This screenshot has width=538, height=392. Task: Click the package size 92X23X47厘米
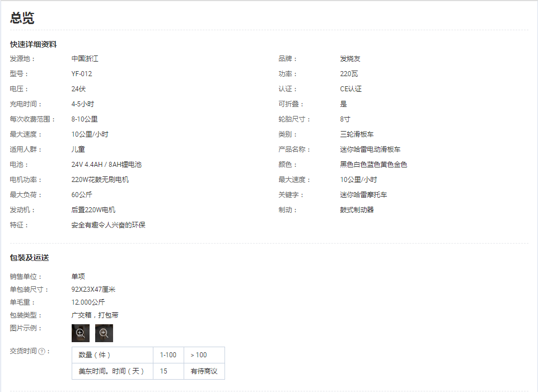click(93, 290)
